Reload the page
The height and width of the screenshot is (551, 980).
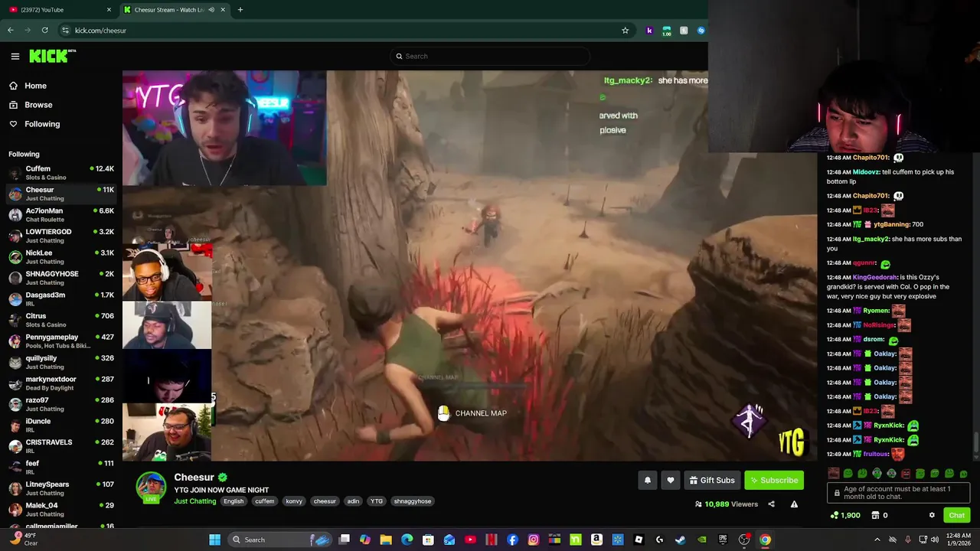[45, 31]
